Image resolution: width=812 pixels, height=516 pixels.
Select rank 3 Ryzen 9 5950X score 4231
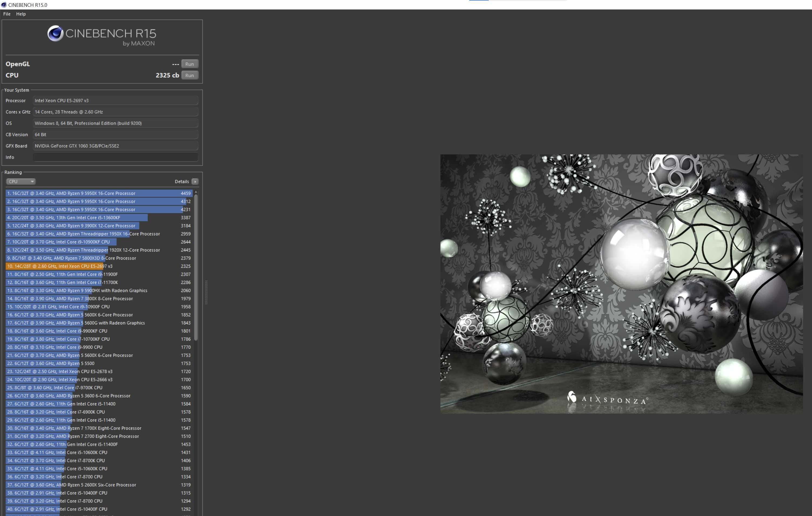[99, 209]
